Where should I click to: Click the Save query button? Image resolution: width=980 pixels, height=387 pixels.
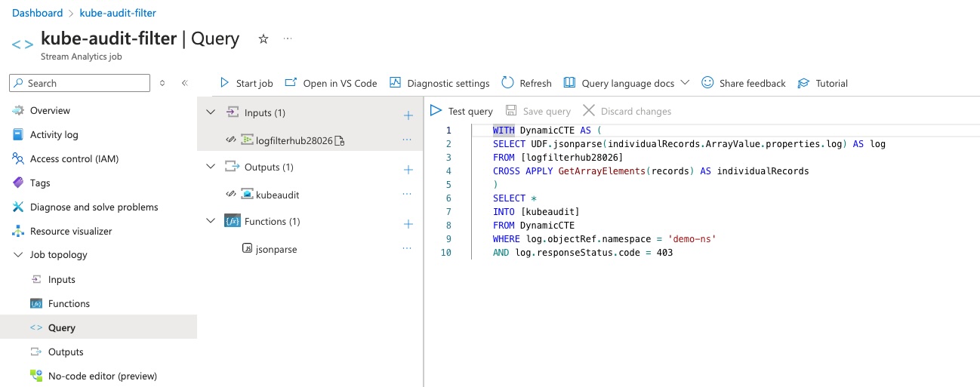tap(538, 111)
